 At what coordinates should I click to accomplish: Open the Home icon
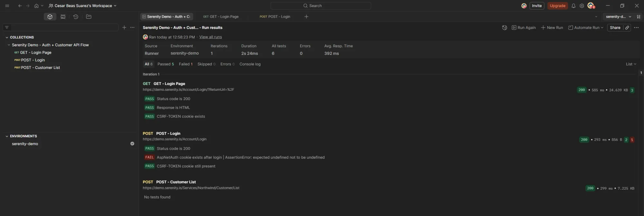point(36,6)
